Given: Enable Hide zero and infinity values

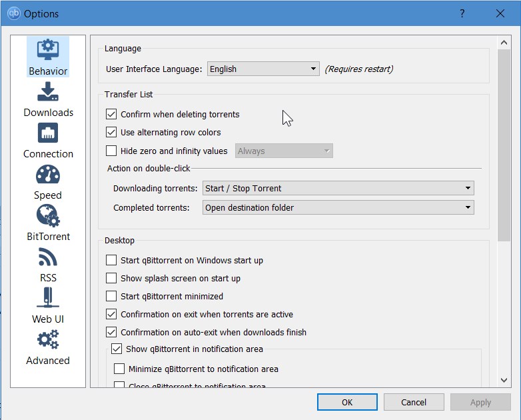Looking at the screenshot, I should pos(111,151).
